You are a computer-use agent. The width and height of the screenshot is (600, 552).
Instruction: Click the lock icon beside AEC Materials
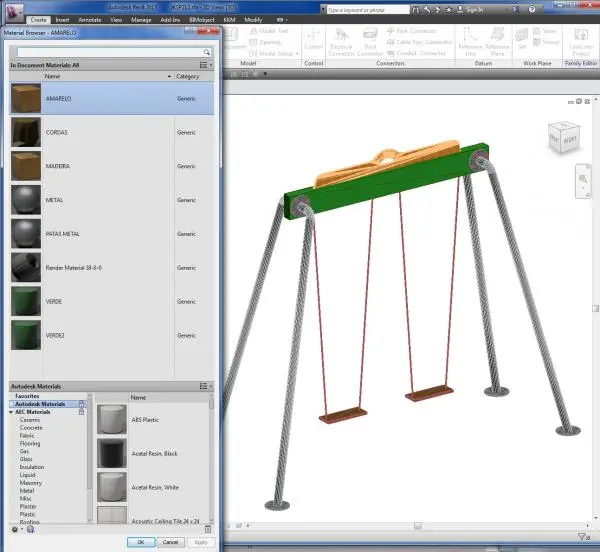point(81,412)
